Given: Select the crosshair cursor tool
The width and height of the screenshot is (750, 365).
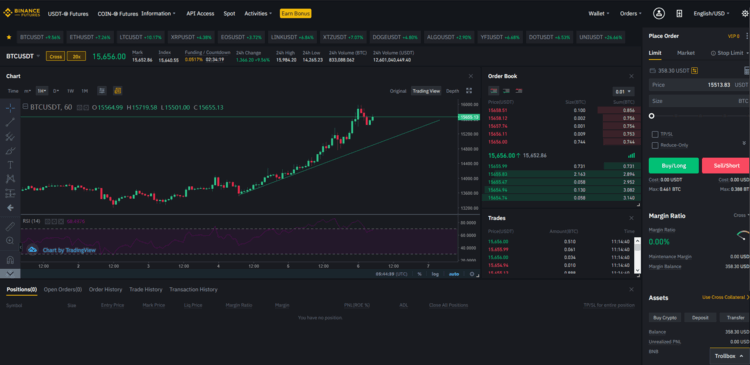Looking at the screenshot, I should [x=10, y=108].
